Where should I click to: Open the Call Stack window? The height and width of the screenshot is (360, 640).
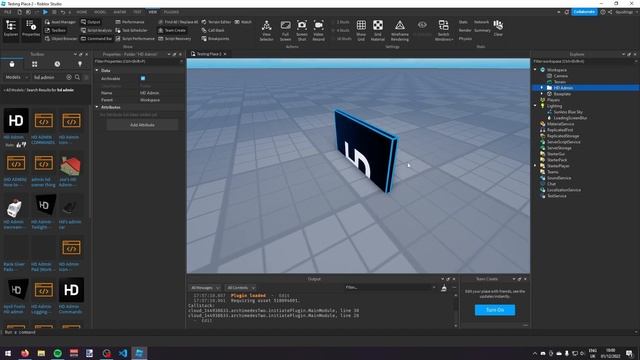tap(213, 30)
